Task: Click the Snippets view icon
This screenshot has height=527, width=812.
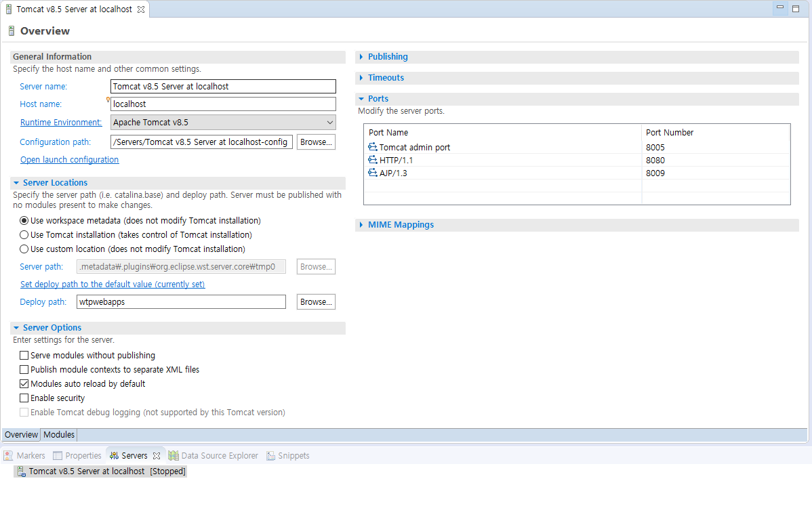Action: [x=271, y=456]
